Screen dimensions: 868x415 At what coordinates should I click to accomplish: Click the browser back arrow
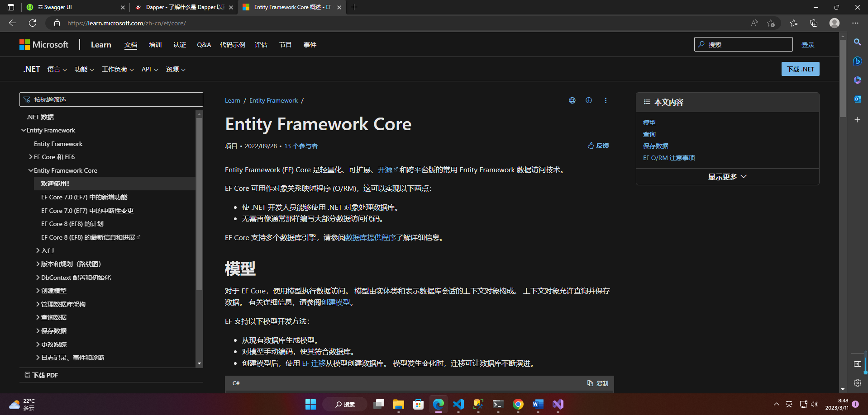13,23
